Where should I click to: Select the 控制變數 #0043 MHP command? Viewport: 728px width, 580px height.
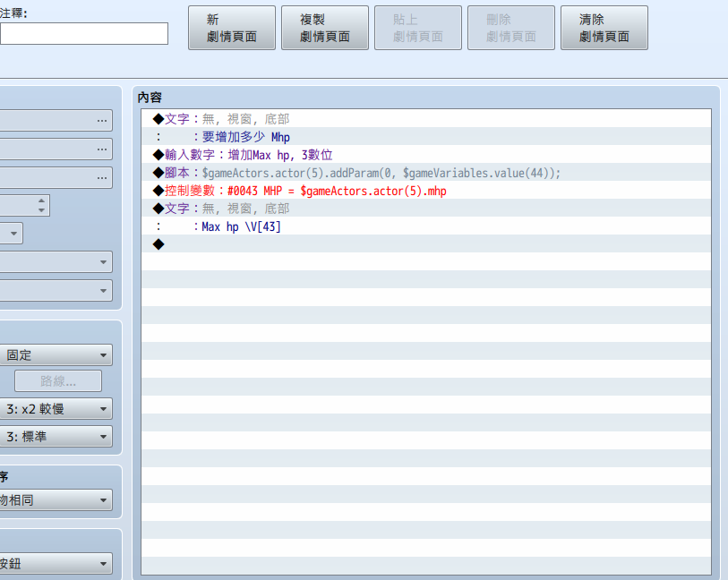[426, 191]
